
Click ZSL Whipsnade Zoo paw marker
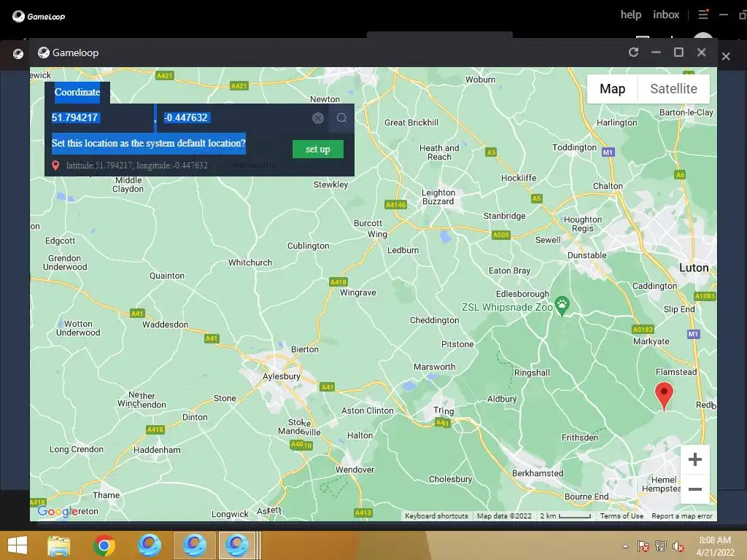pyautogui.click(x=562, y=306)
